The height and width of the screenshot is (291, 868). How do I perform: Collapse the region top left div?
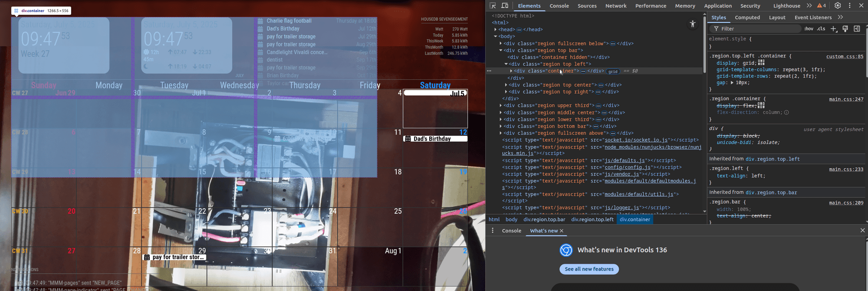(506, 64)
